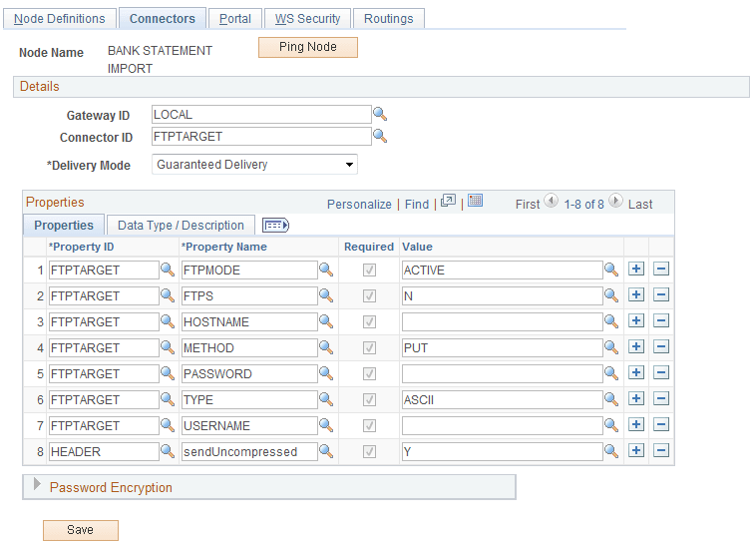Toggle Required checkbox for FTPS
Screen dimensions: 756x546
369,296
